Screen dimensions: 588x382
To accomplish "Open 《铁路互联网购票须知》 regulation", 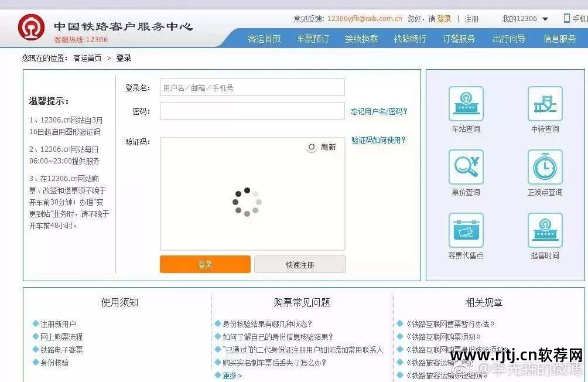I will point(443,337).
